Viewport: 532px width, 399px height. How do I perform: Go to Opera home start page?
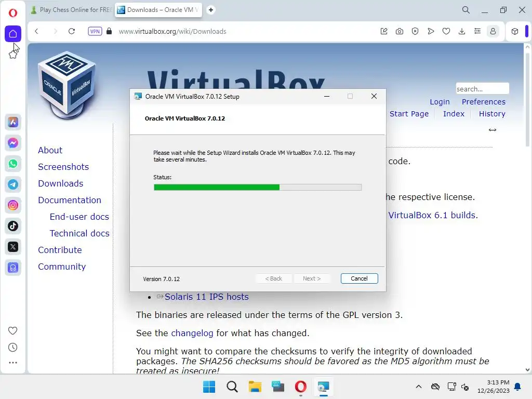tap(13, 34)
